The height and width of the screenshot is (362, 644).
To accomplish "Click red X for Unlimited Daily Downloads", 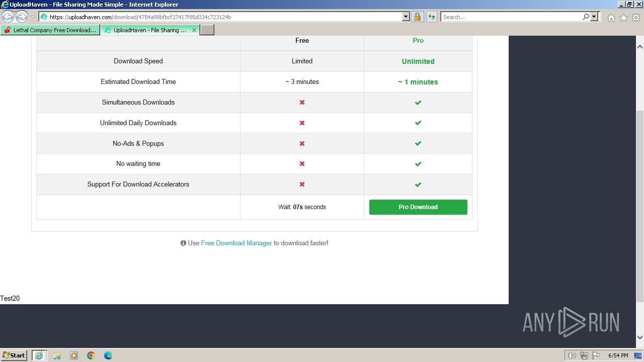I will click(302, 123).
